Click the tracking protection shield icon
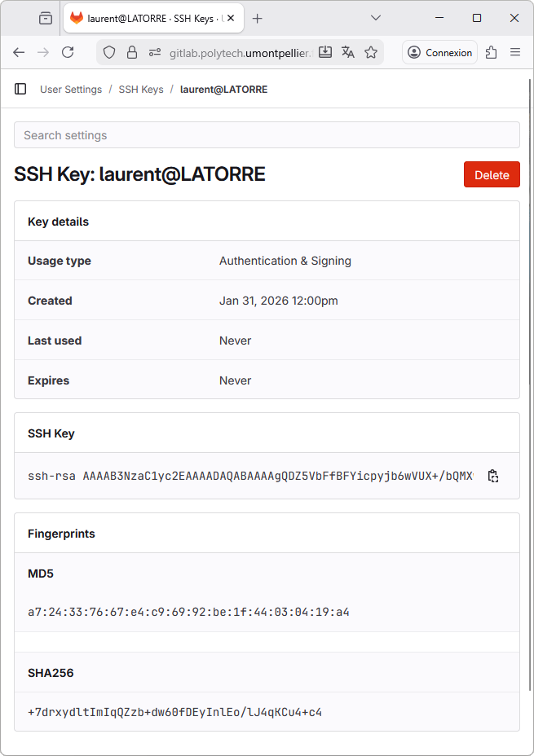Screen dimensions: 534x756 click(x=109, y=52)
